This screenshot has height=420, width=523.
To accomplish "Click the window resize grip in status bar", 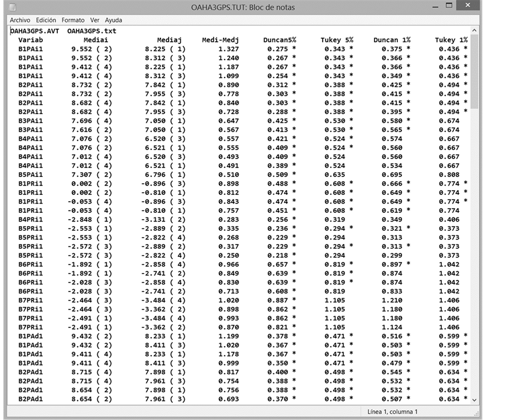I will coord(476,413).
